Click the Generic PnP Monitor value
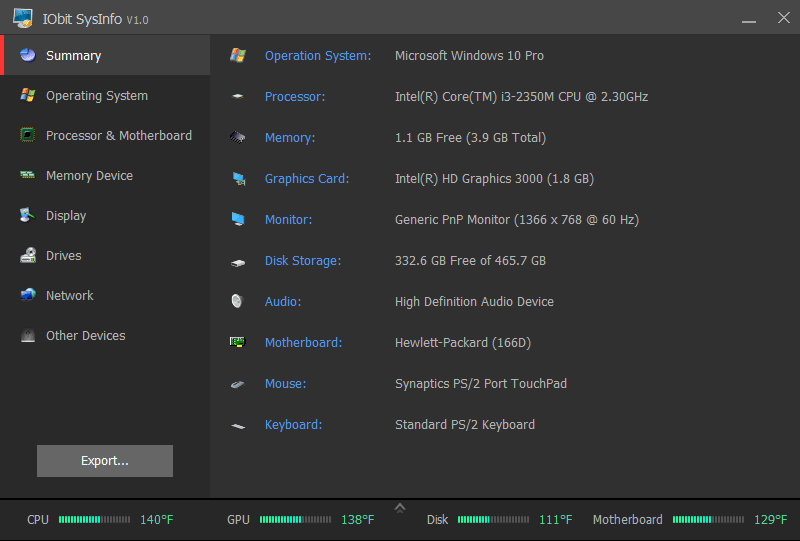 pos(517,219)
